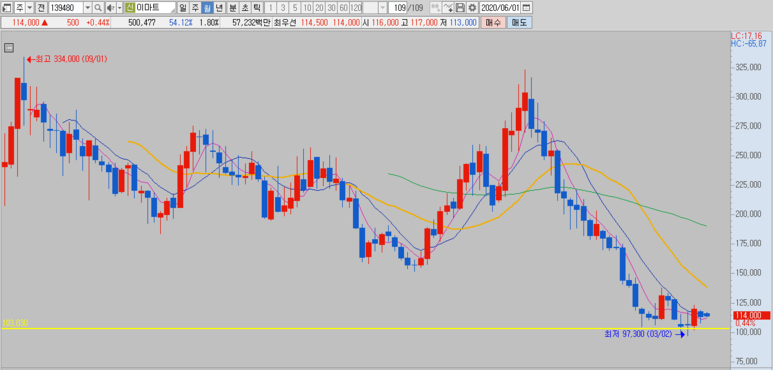The width and height of the screenshot is (773, 370).
Task: Click the 325,000 axis label
Action: 748,67
